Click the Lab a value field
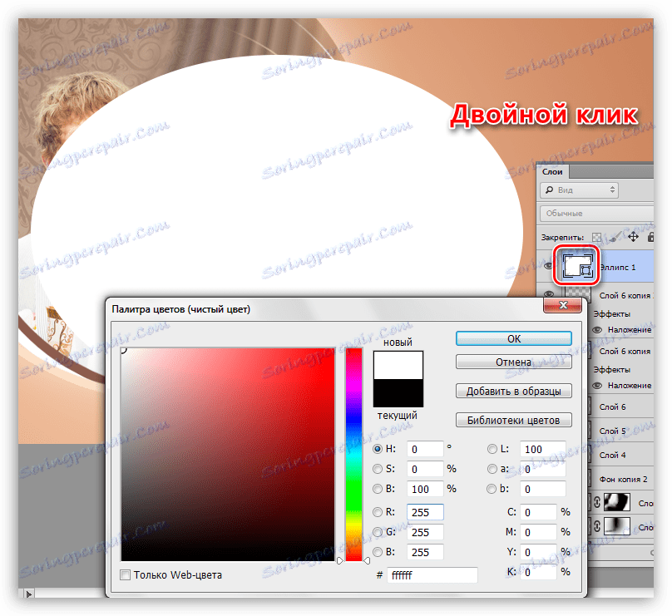The height and width of the screenshot is (616, 672). [542, 469]
